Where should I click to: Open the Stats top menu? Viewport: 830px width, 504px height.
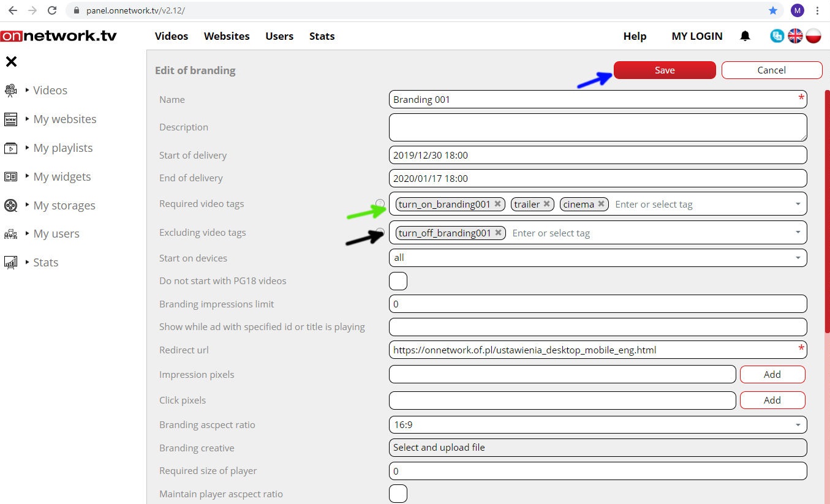coord(322,36)
